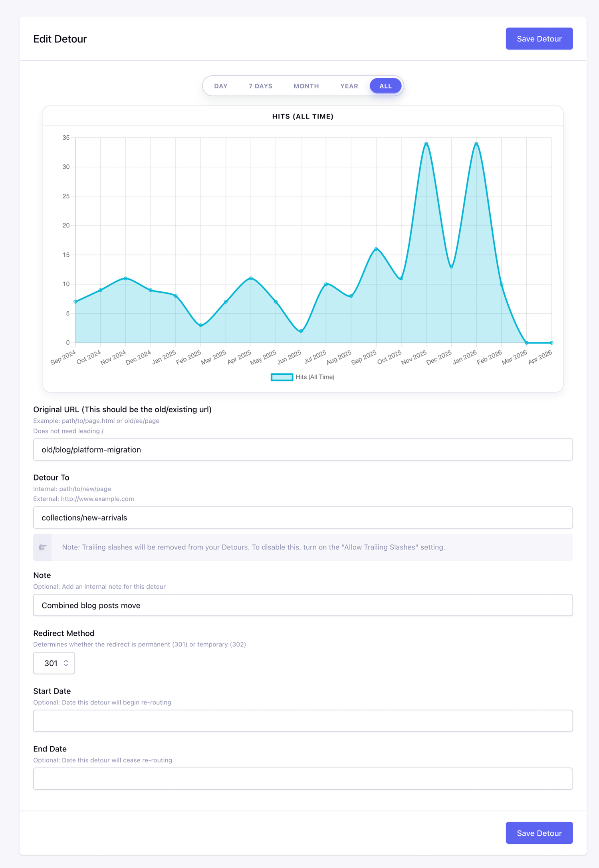
Task: Click the Jan 2026 peak data point
Action: [476, 144]
